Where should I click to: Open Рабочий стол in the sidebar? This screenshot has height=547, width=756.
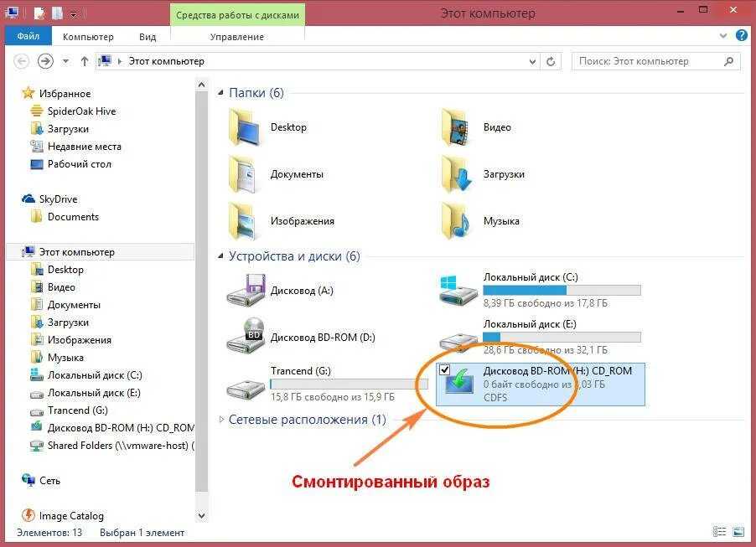(x=80, y=164)
